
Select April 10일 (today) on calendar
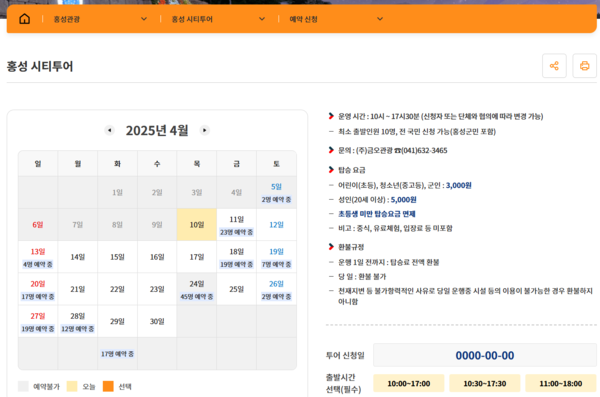pos(197,225)
